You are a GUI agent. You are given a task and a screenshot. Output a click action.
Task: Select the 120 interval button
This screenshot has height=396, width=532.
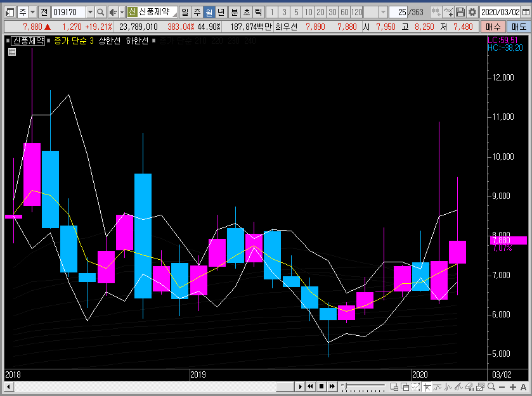pos(356,13)
